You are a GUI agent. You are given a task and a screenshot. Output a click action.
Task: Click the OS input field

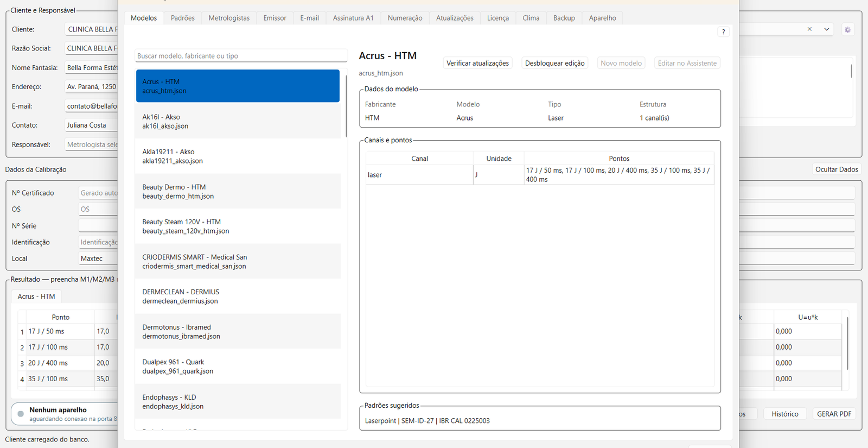point(98,209)
